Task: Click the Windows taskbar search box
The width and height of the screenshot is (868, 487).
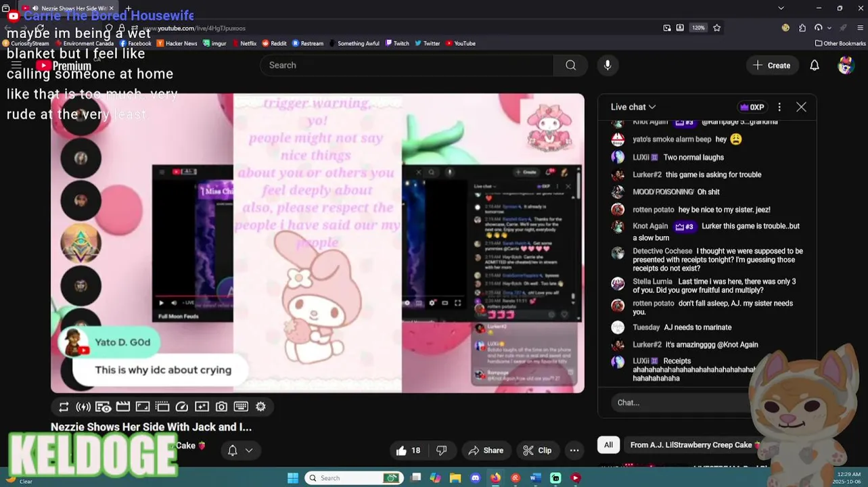Action: (354, 478)
